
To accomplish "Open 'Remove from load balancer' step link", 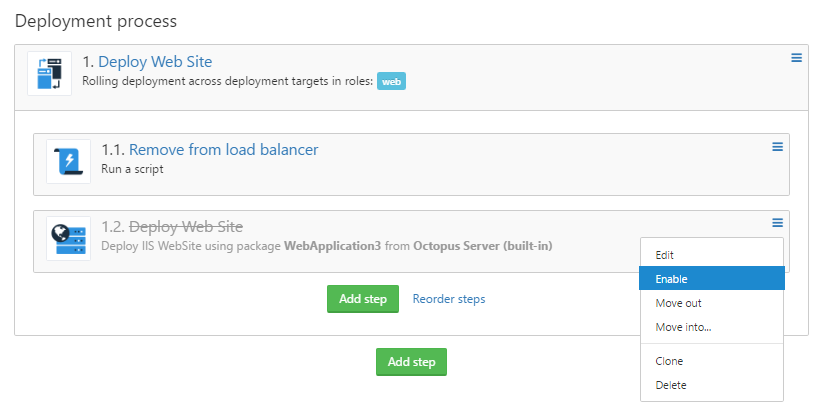I will [x=223, y=150].
